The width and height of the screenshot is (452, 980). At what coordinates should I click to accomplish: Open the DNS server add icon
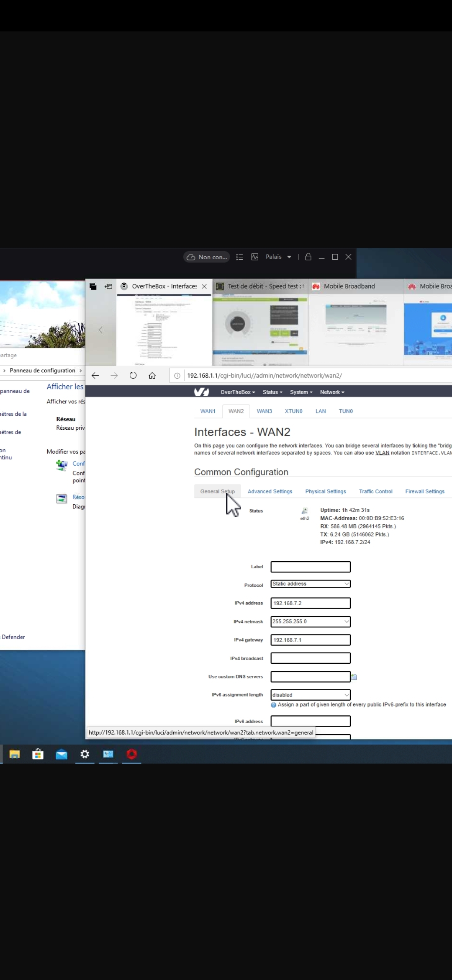[354, 677]
